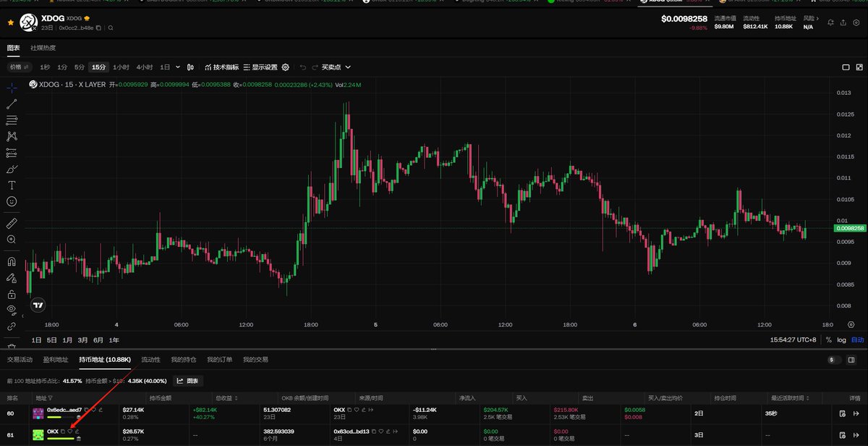Image resolution: width=868 pixels, height=446 pixels.
Task: Set chart range to 6月
Action: pos(98,340)
